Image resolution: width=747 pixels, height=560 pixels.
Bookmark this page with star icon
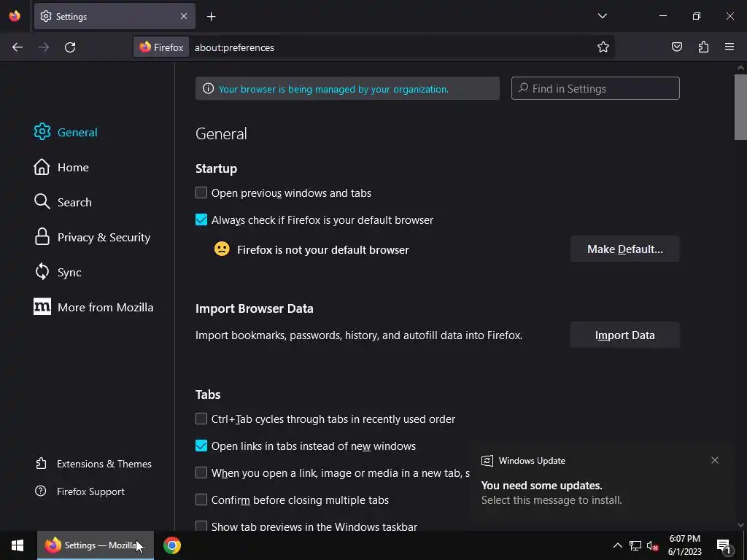point(603,47)
